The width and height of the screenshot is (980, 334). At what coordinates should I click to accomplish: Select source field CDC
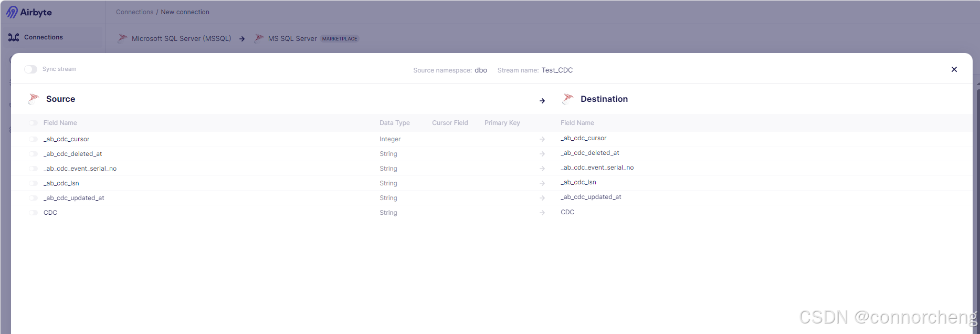pyautogui.click(x=50, y=213)
